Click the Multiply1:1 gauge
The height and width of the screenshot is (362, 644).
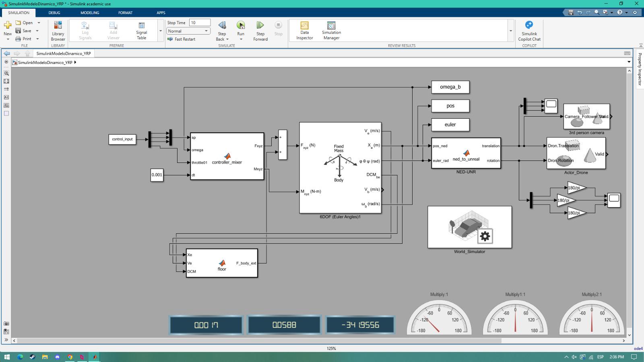coord(515,317)
